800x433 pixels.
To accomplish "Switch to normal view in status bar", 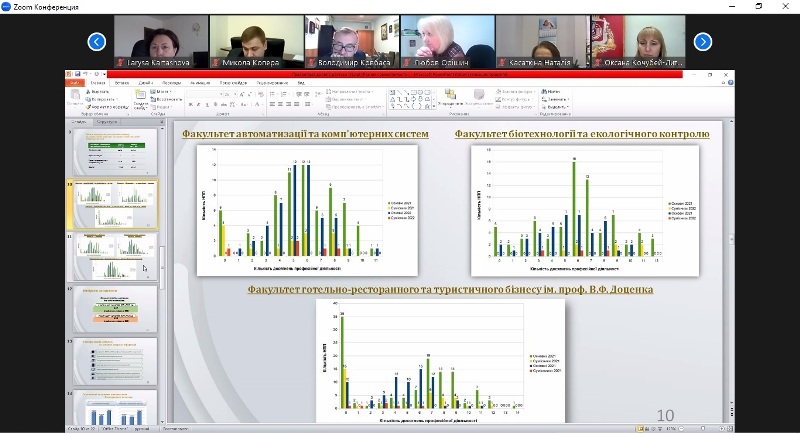I will tap(640, 429).
